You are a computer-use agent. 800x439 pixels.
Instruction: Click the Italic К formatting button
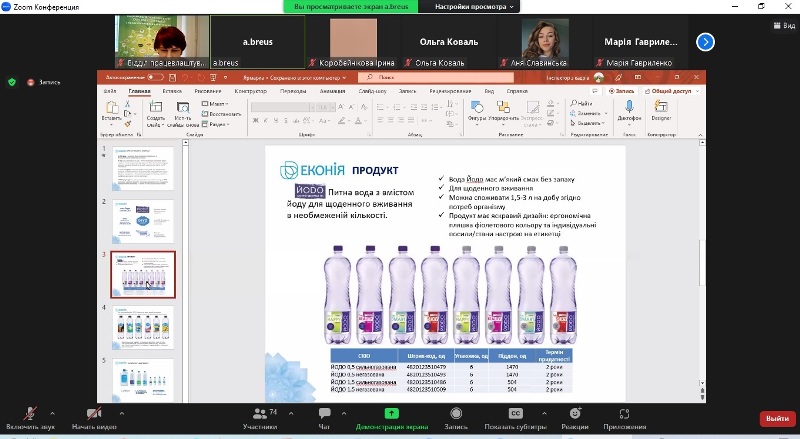(266, 120)
